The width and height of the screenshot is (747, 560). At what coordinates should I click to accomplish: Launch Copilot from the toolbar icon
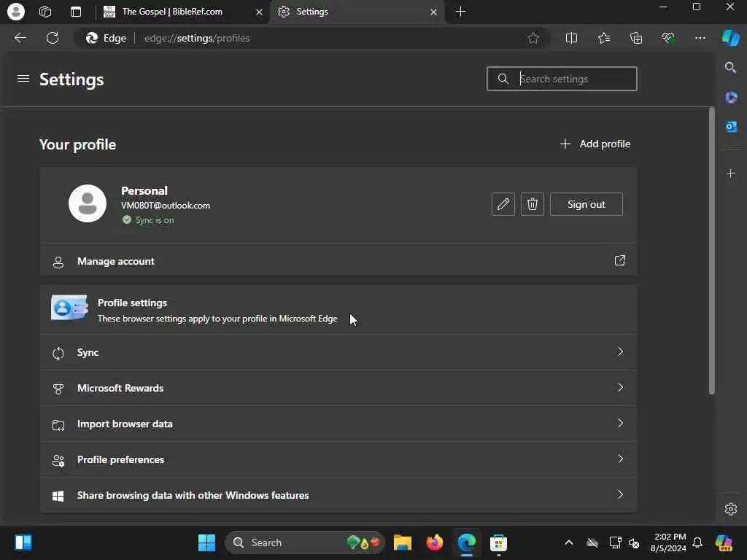731,38
